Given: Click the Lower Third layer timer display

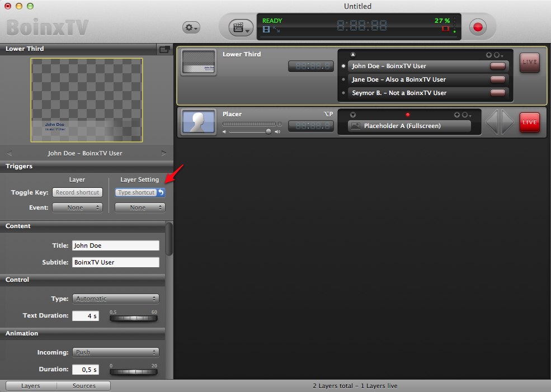Looking at the screenshot, I should tap(311, 66).
